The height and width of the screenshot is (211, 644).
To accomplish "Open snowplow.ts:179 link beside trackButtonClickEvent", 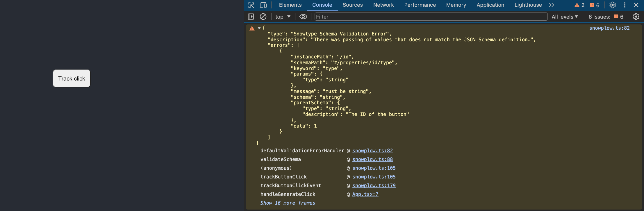I will (374, 185).
